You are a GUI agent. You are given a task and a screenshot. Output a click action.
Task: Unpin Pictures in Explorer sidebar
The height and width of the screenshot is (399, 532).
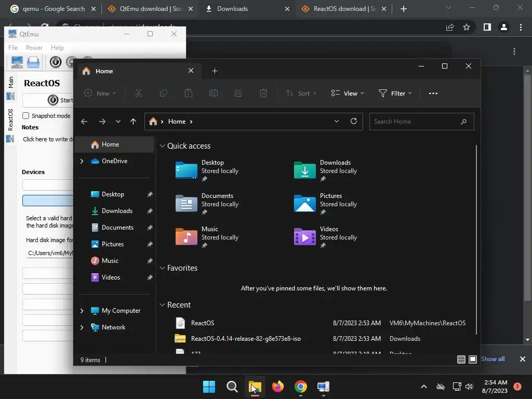click(x=150, y=244)
